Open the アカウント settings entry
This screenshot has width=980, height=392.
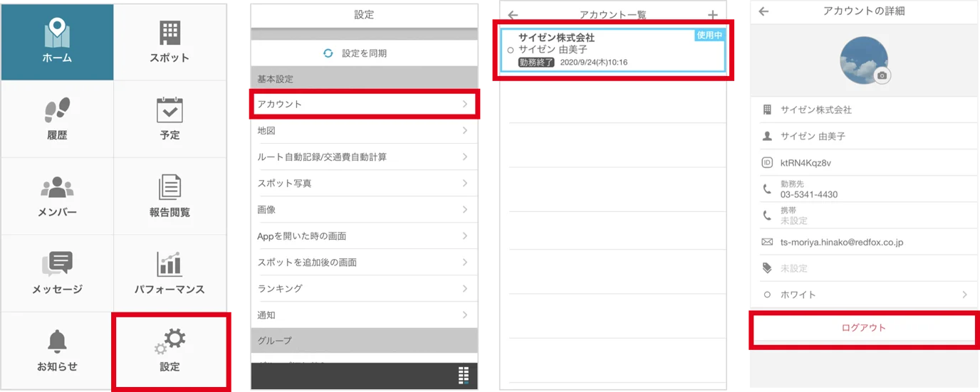pos(364,104)
